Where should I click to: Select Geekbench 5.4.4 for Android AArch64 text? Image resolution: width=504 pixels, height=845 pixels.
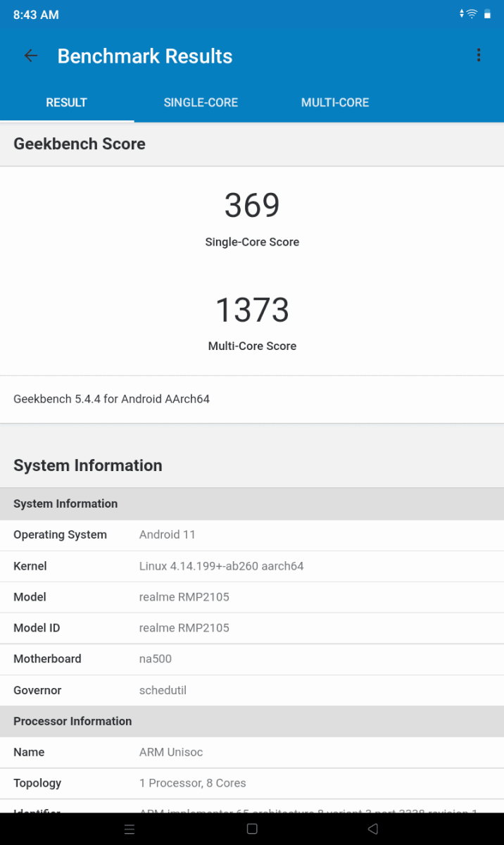click(x=111, y=399)
